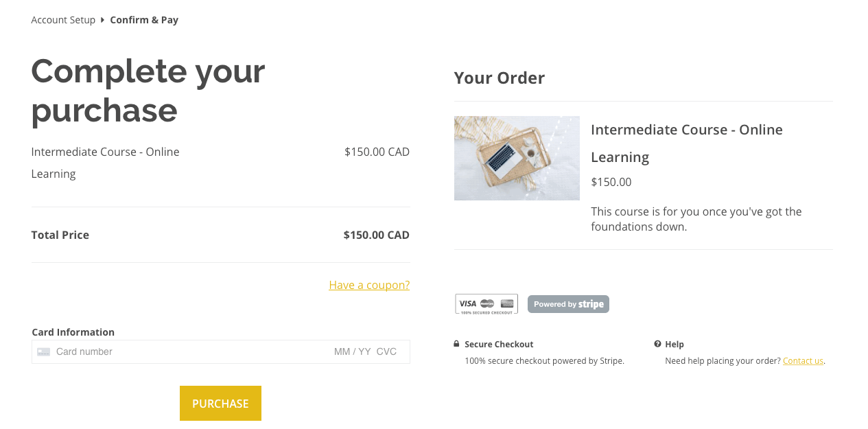
Task: Click the breadcrumb arrow after Account Setup
Action: click(102, 20)
